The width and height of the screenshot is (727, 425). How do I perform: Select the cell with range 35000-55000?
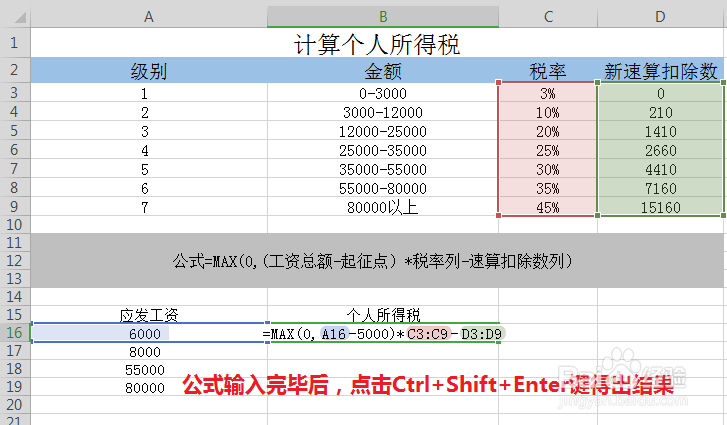coord(383,169)
